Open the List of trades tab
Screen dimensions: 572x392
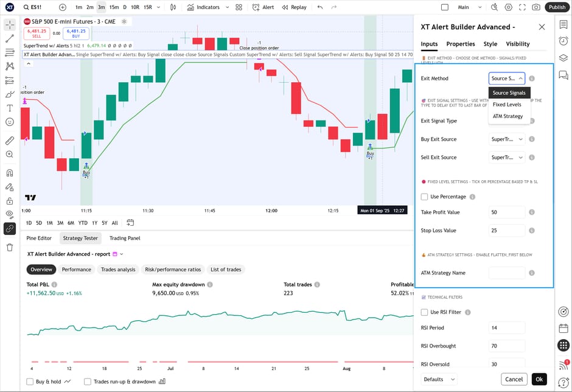[226, 270]
